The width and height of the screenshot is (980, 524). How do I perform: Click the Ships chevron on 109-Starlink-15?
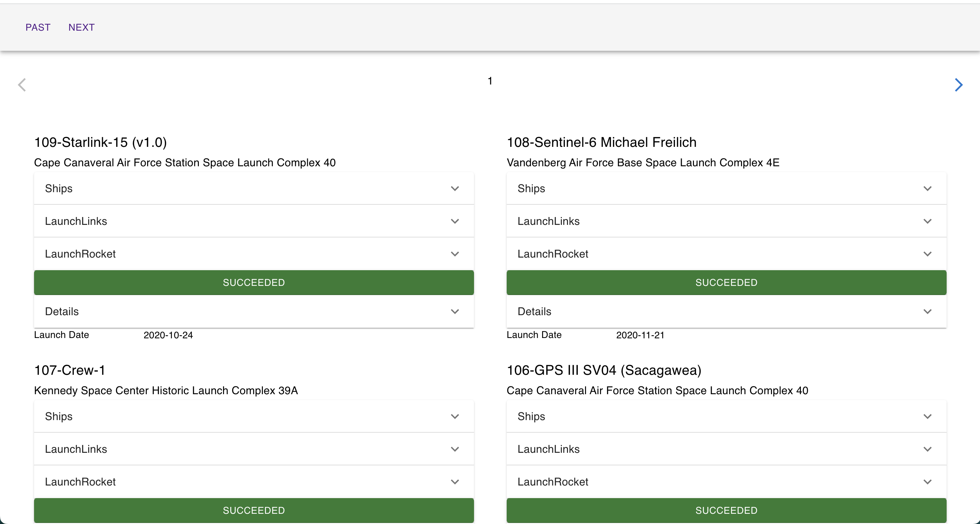pos(455,189)
